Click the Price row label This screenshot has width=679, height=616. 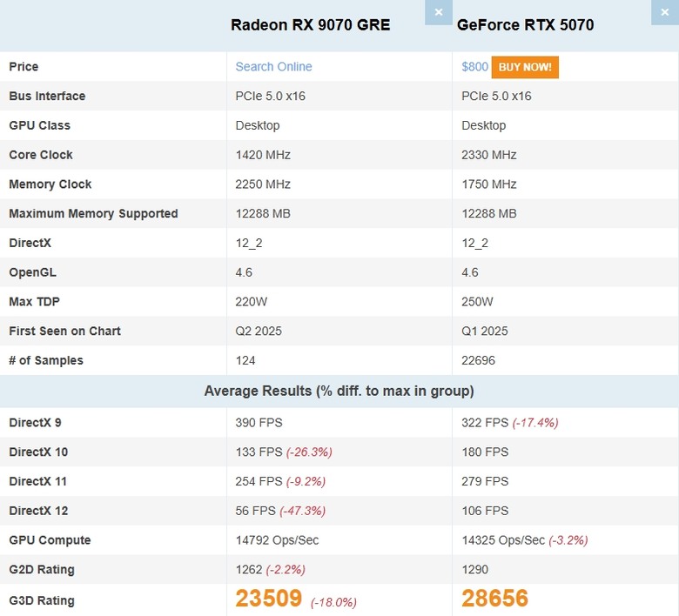pos(24,67)
